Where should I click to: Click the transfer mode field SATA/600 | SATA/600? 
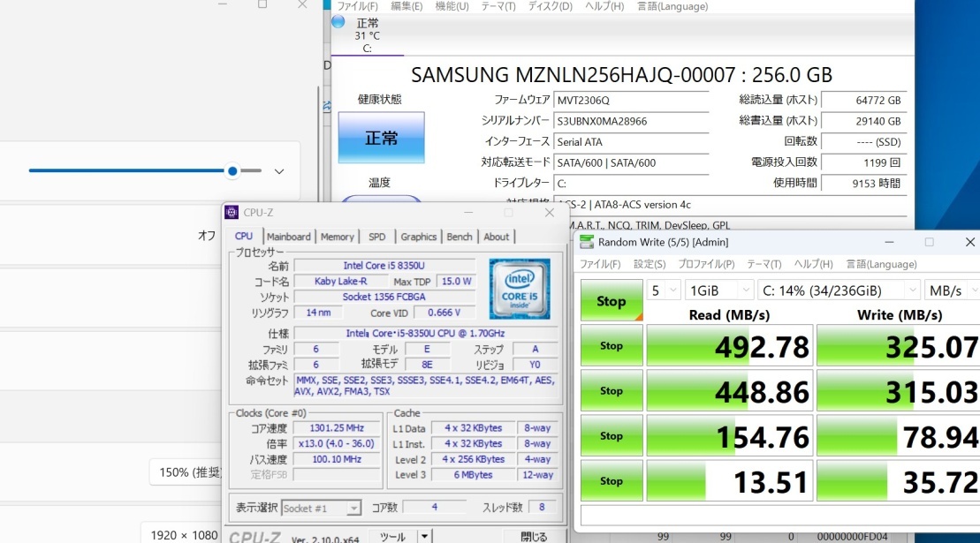631,162
